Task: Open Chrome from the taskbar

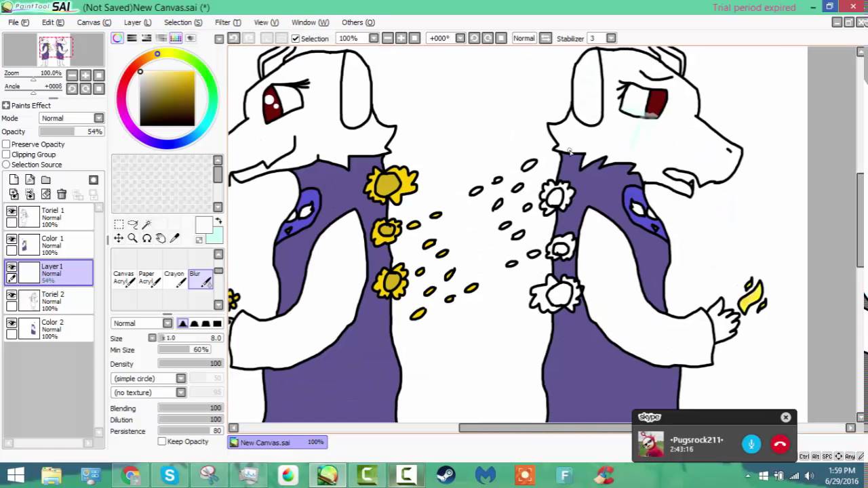Action: pyautogui.click(x=130, y=475)
